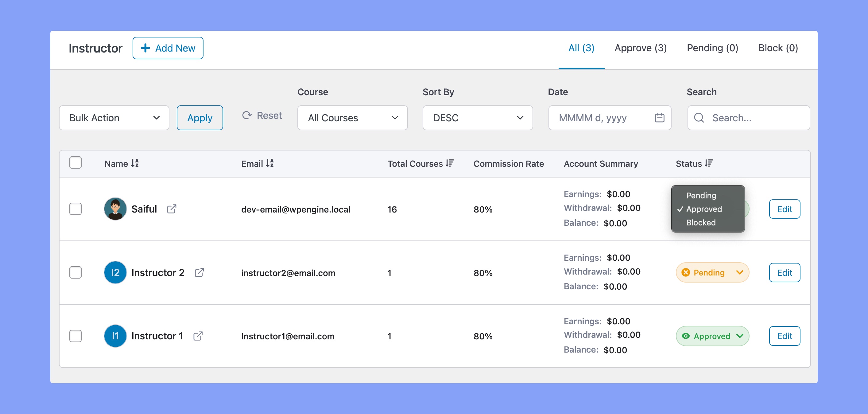868x414 pixels.
Task: Click the Instructor page title
Action: click(x=95, y=48)
